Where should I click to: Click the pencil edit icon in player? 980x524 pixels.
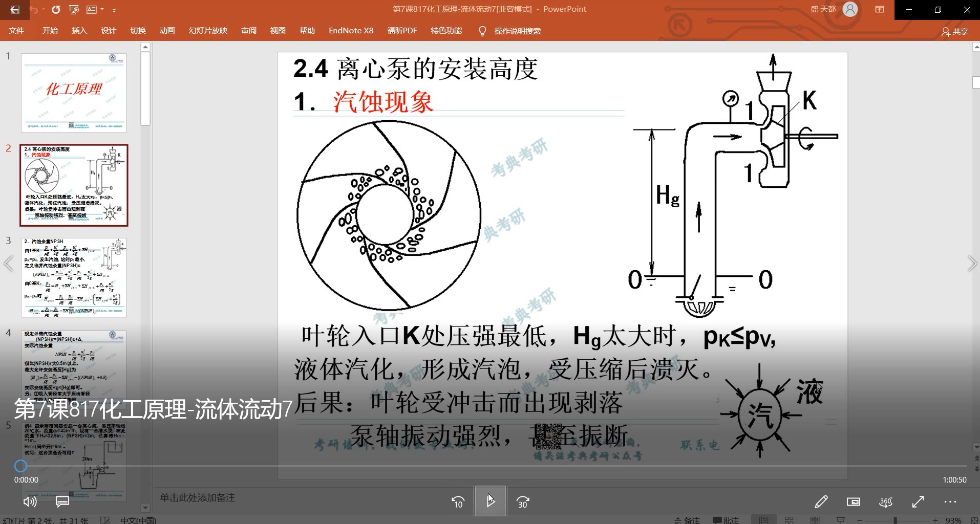[x=821, y=502]
